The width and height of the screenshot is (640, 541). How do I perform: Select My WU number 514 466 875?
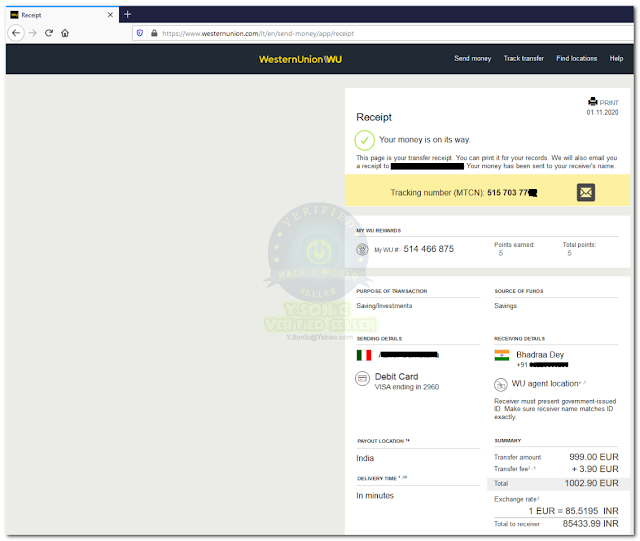click(429, 249)
